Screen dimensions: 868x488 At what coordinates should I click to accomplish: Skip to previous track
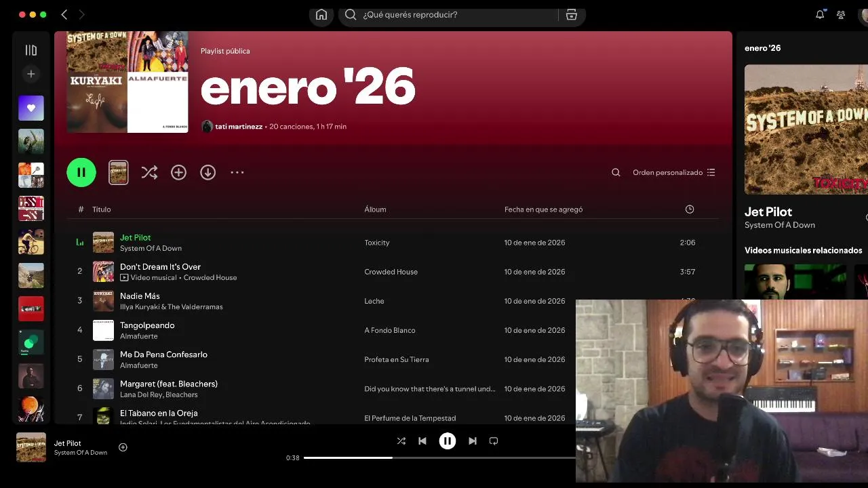[422, 441]
